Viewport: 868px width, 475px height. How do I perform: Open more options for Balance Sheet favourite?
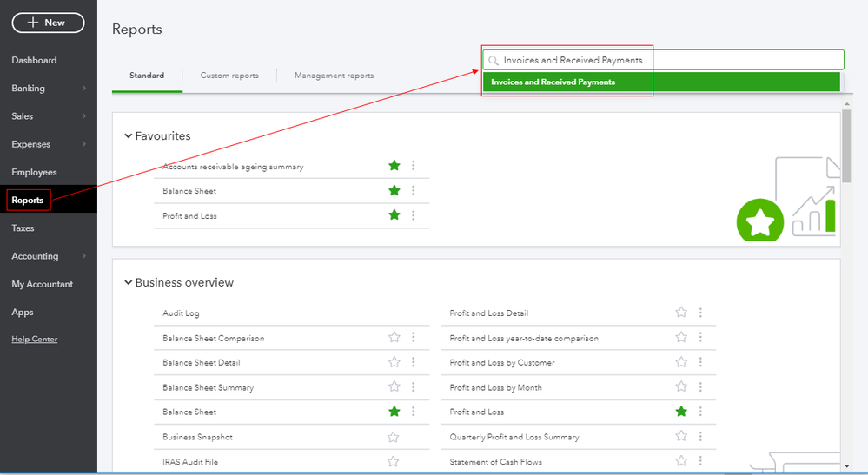(x=414, y=191)
